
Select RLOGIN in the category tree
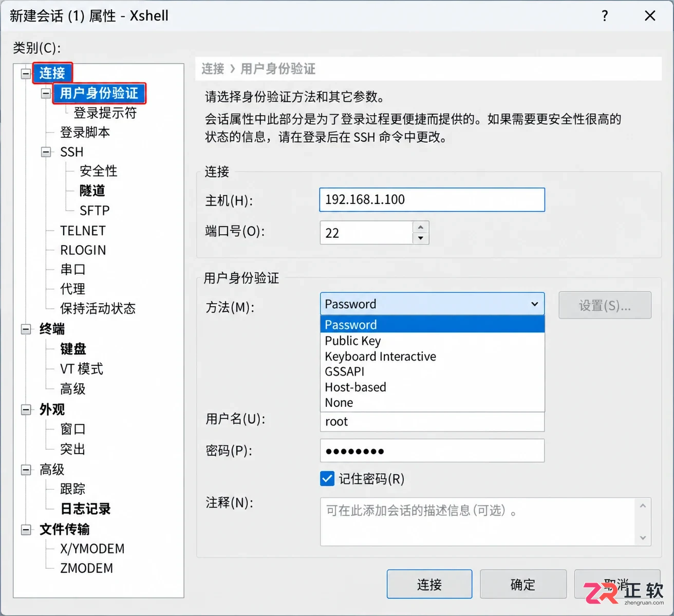pos(83,250)
